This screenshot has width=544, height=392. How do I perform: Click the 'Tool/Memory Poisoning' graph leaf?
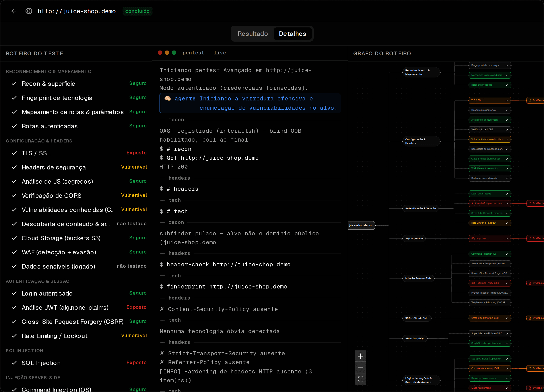click(490, 302)
